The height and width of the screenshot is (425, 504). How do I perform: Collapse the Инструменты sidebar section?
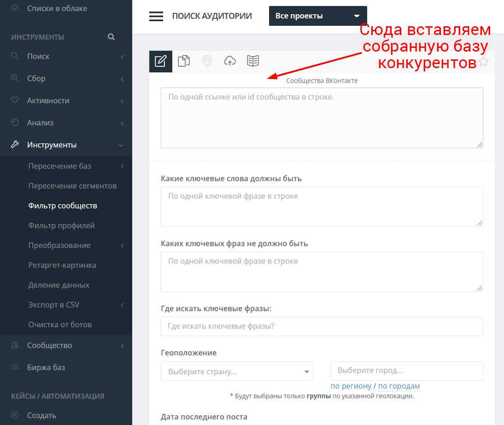tap(66, 145)
